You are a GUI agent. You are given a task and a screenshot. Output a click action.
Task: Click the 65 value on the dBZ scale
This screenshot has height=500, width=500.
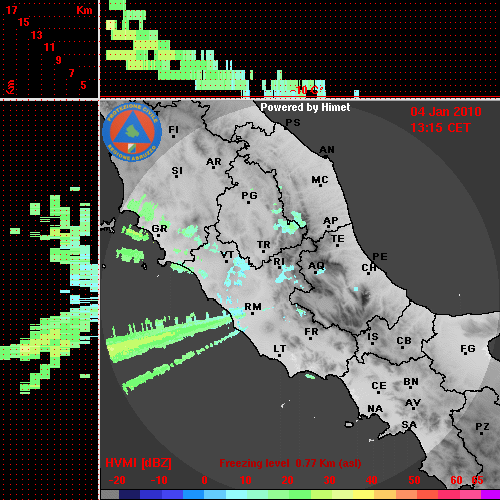click(477, 480)
